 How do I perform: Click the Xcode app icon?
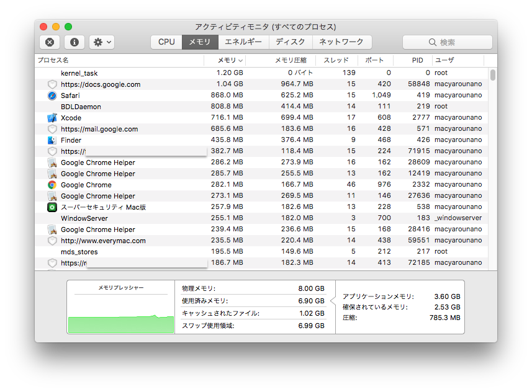52,118
